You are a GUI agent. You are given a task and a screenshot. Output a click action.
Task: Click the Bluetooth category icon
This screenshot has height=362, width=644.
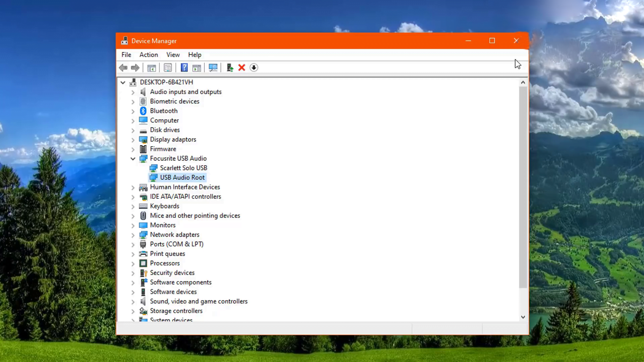pos(143,111)
